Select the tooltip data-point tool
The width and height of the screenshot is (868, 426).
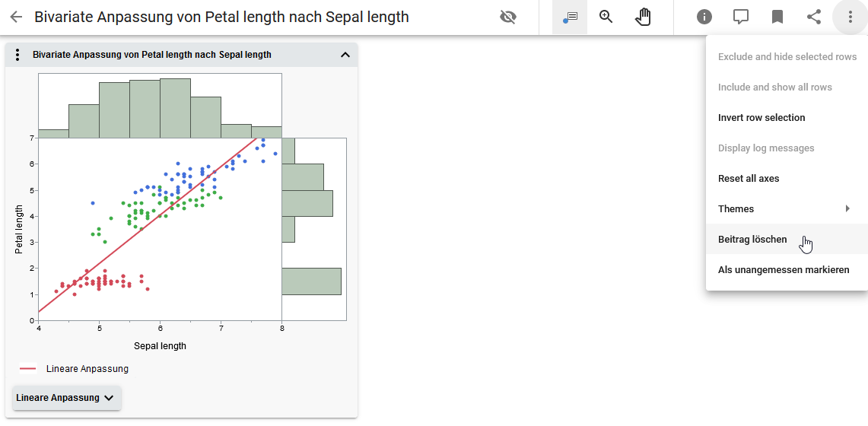tap(570, 17)
